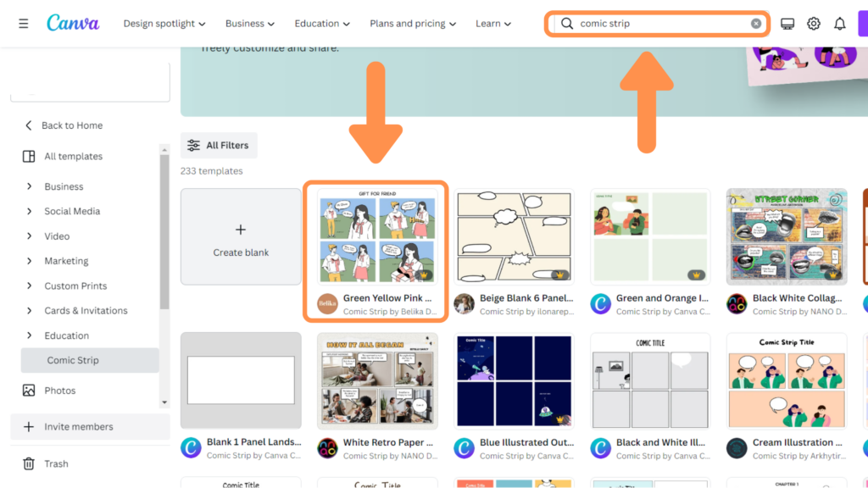The height and width of the screenshot is (488, 868).
Task: Click the search magnifier icon
Action: coord(567,23)
